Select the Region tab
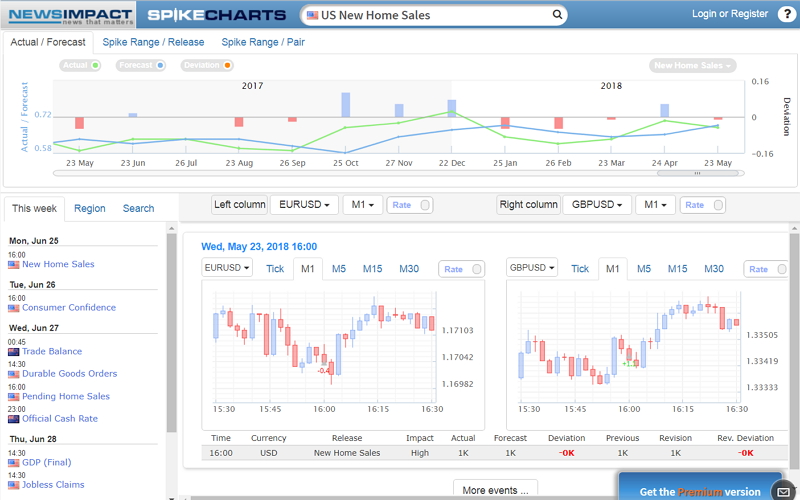Viewport: 800px width, 500px height. [x=90, y=208]
